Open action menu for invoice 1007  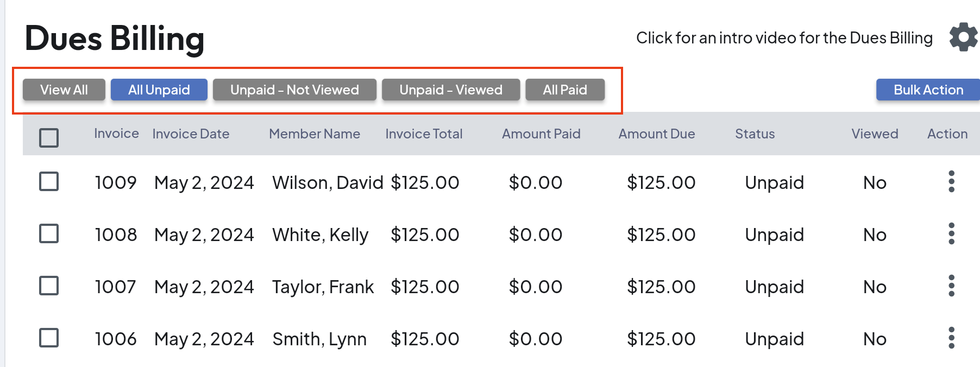(x=951, y=286)
